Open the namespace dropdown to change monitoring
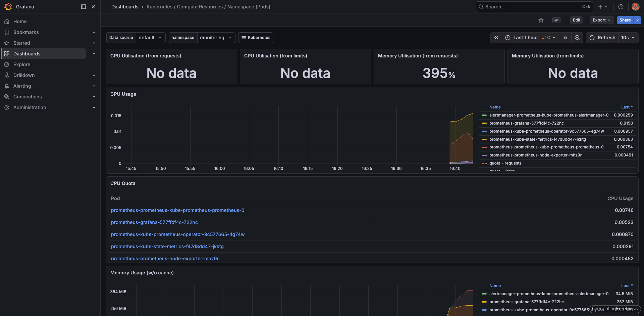The height and width of the screenshot is (316, 644). [216, 38]
